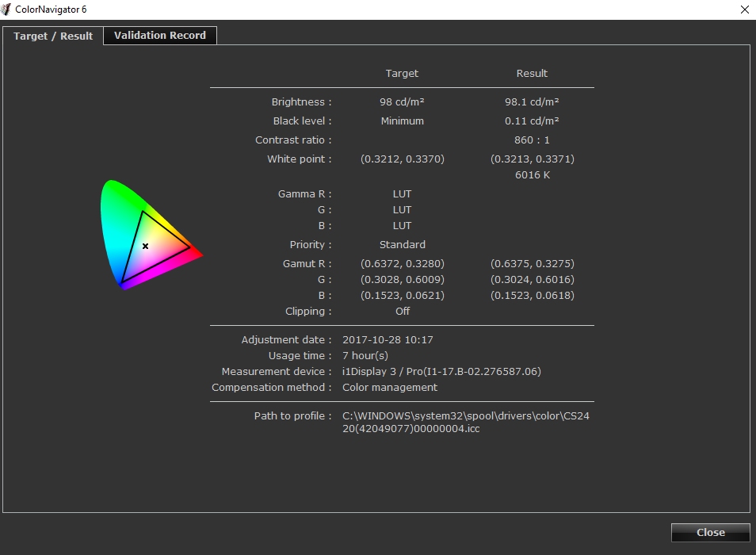Click the contrast ratio value 860 : 1
The width and height of the screenshot is (756, 555).
coord(532,140)
